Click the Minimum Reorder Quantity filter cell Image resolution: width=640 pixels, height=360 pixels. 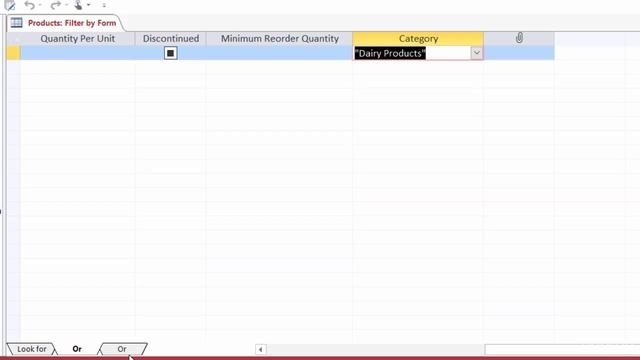tap(280, 53)
